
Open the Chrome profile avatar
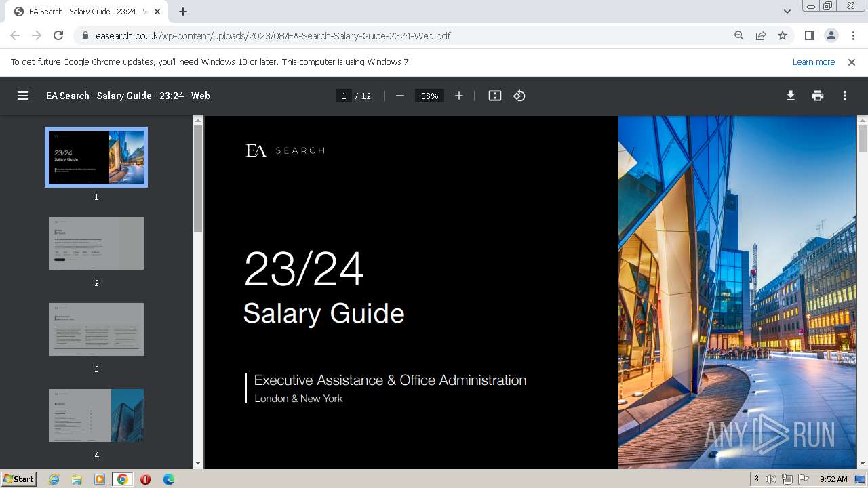pyautogui.click(x=831, y=35)
